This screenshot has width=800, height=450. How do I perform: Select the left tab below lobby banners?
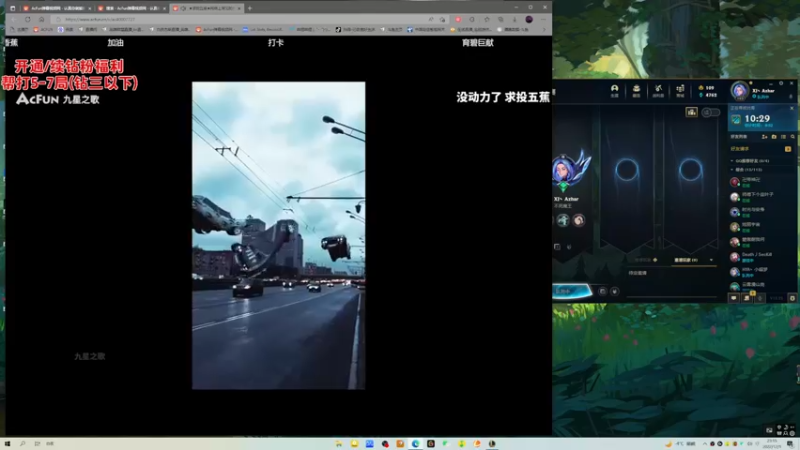(645, 260)
